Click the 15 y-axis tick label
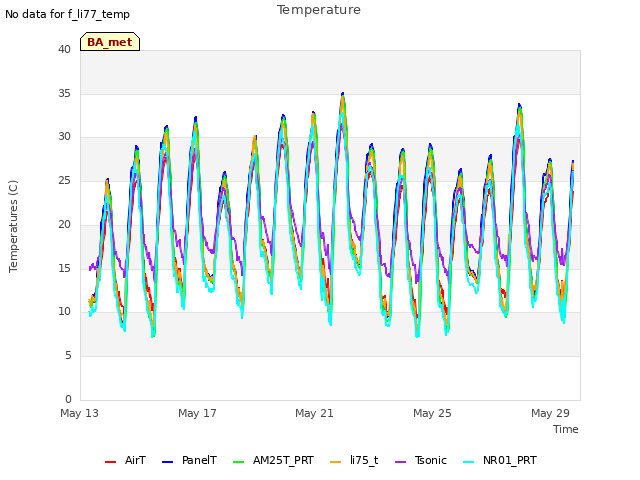 (64, 268)
